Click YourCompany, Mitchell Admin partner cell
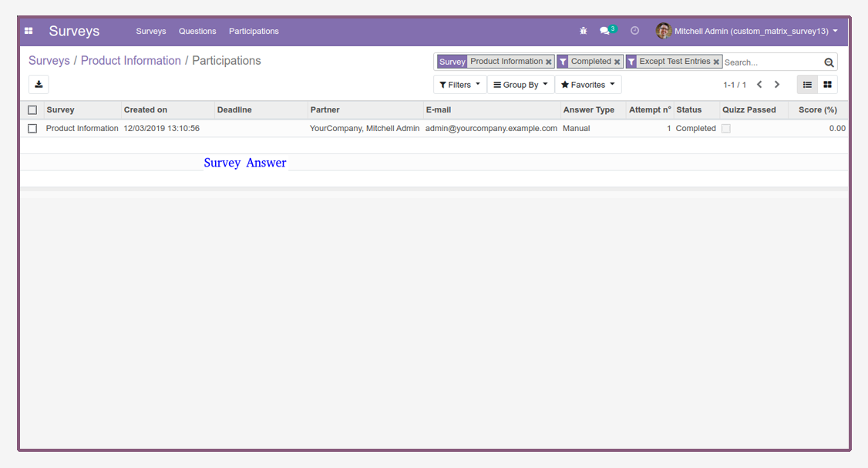The image size is (868, 468). pos(365,129)
